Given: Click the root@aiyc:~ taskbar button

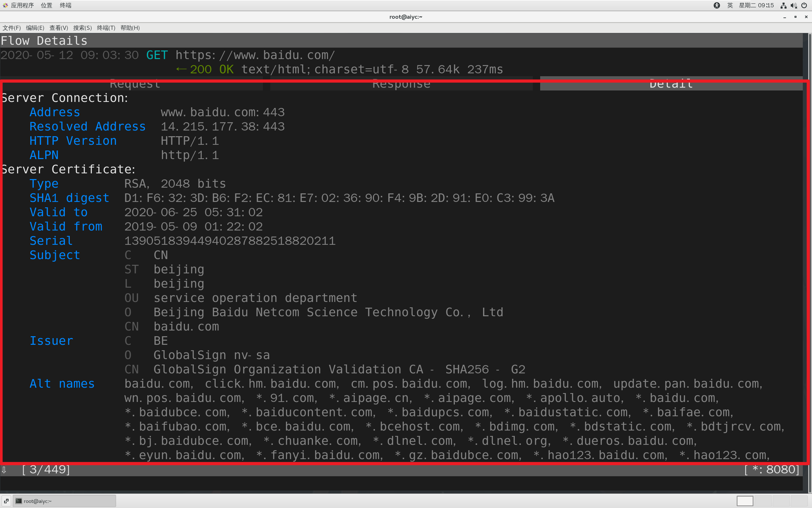Looking at the screenshot, I should point(65,501).
